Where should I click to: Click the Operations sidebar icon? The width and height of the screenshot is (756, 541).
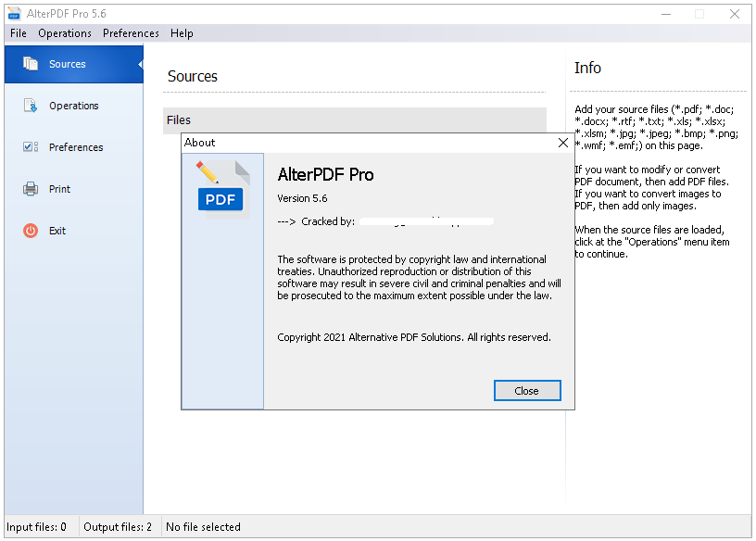point(31,105)
